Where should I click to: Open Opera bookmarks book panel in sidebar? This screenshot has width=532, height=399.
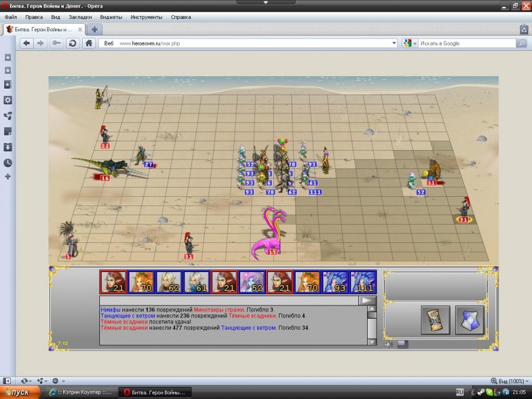click(8, 85)
